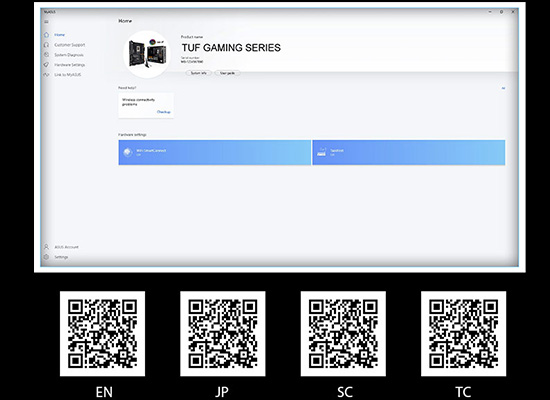Click the TC language label

tap(463, 392)
